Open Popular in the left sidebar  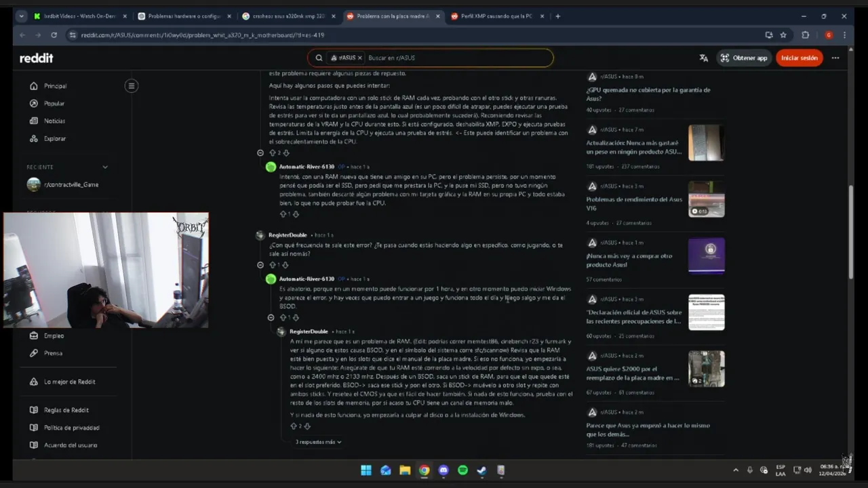coord(54,104)
